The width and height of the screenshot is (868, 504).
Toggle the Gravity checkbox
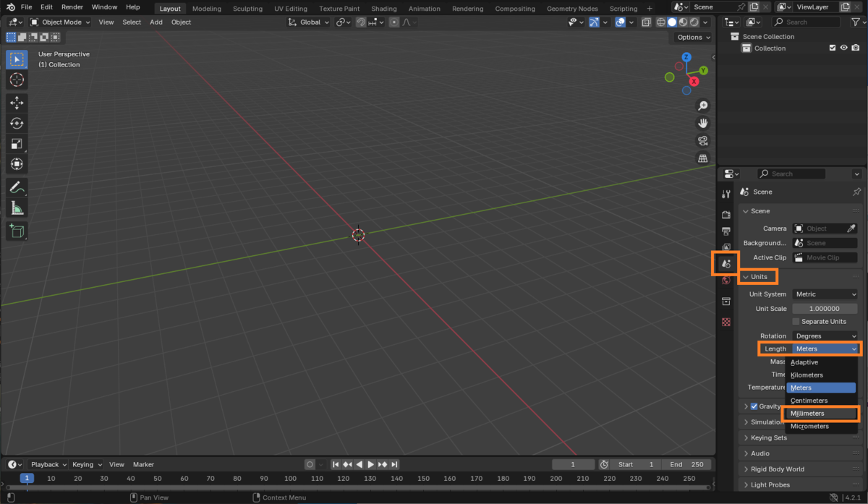pyautogui.click(x=754, y=406)
